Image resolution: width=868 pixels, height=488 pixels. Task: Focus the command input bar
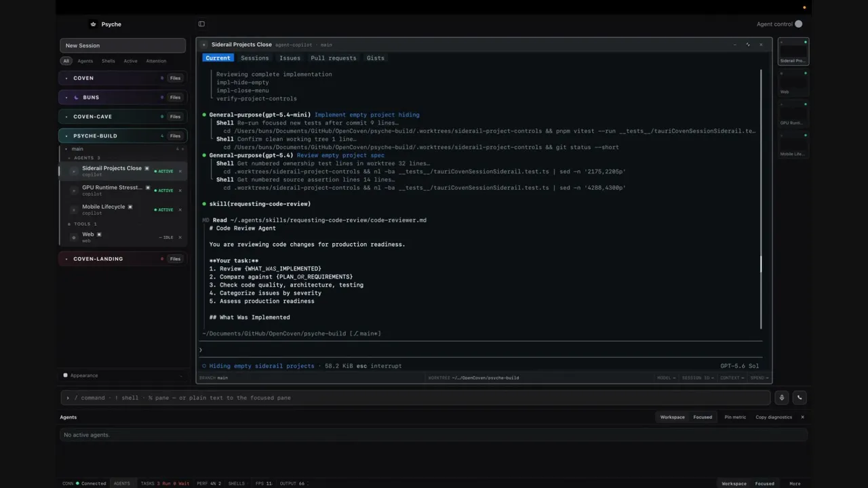416,398
